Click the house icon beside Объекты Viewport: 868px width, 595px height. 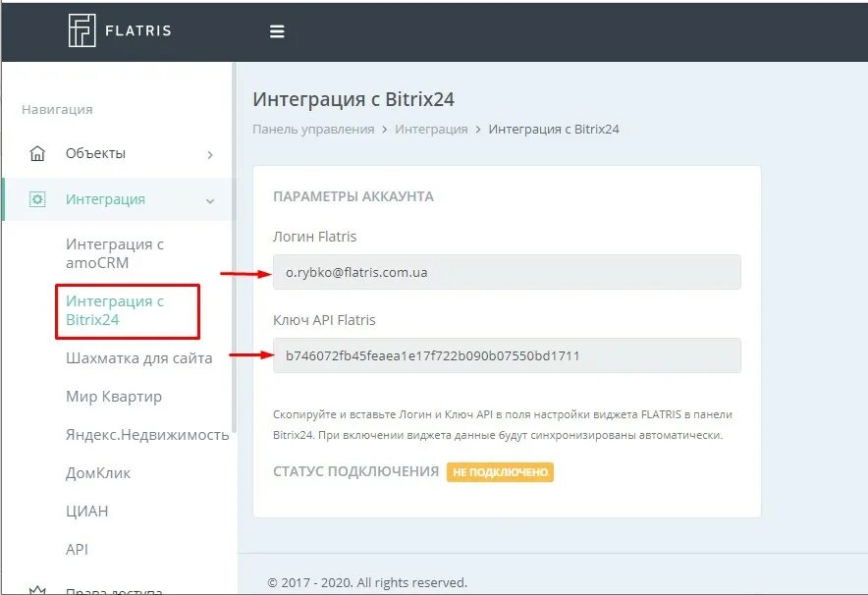pyautogui.click(x=37, y=153)
